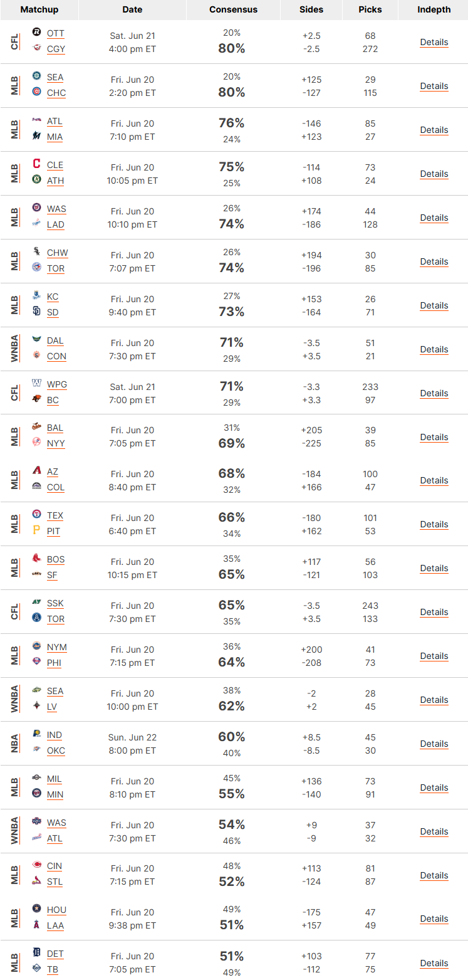Click the Ottawa Redblacks team logo icon

pos(36,33)
